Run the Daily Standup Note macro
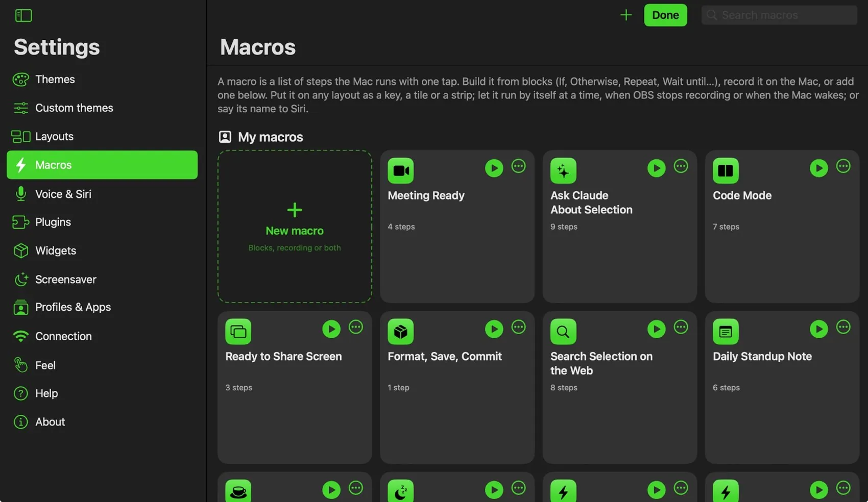Image resolution: width=868 pixels, height=502 pixels. tap(818, 329)
